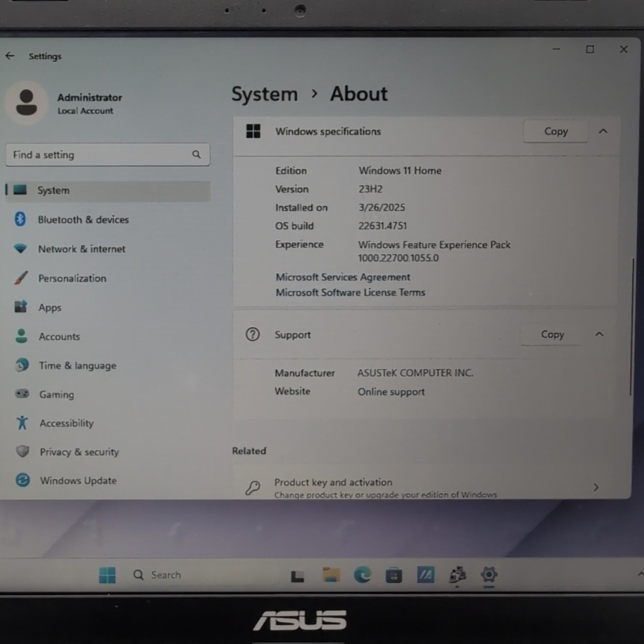Open System from the sidebar
The image size is (644, 644).
108,190
